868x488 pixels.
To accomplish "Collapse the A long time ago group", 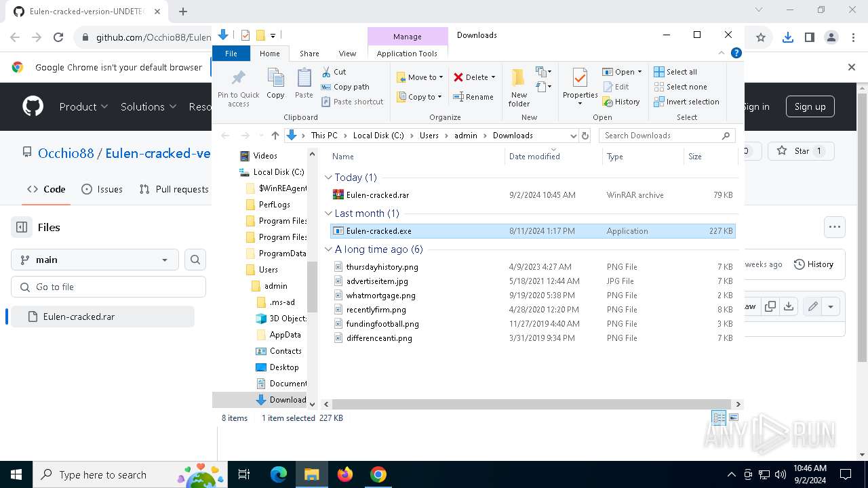I will click(328, 249).
